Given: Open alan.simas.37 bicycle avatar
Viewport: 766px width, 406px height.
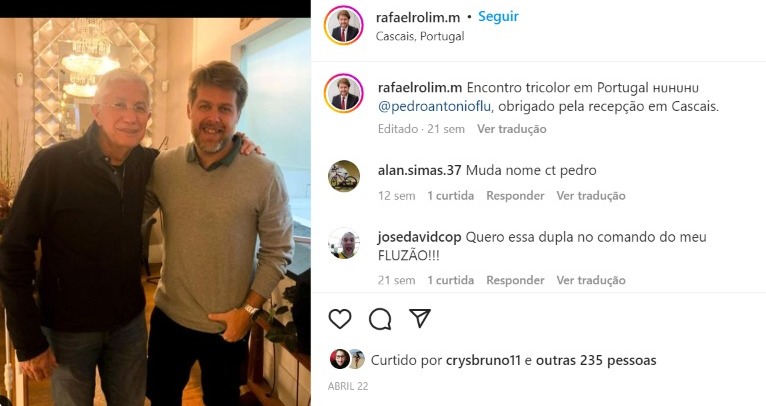Looking at the screenshot, I should 344,176.
